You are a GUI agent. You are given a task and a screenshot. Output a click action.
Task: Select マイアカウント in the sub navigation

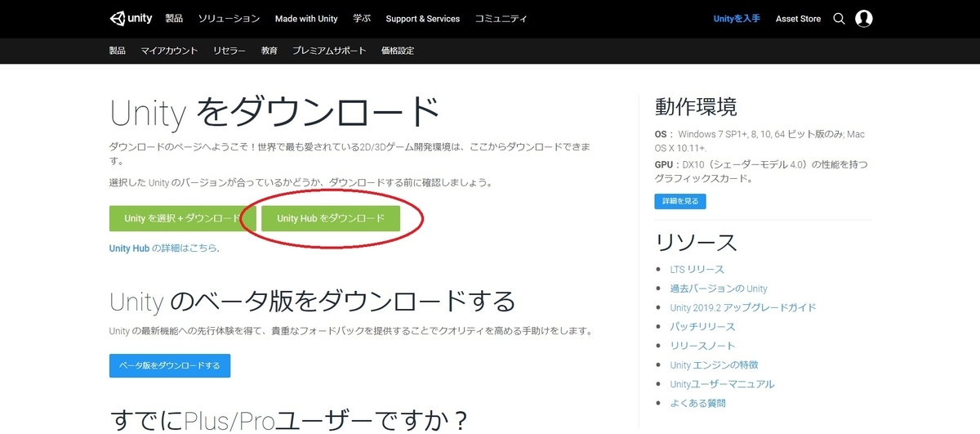tap(169, 51)
